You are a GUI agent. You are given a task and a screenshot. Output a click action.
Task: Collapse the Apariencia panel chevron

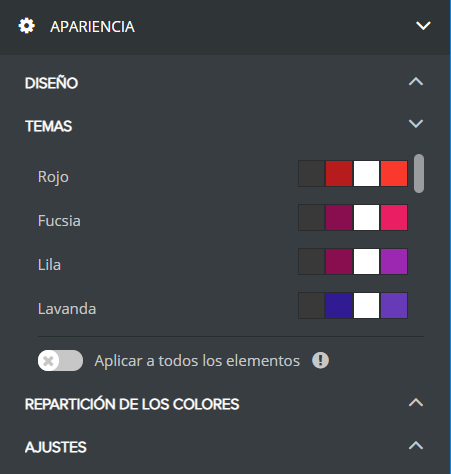pyautogui.click(x=423, y=26)
